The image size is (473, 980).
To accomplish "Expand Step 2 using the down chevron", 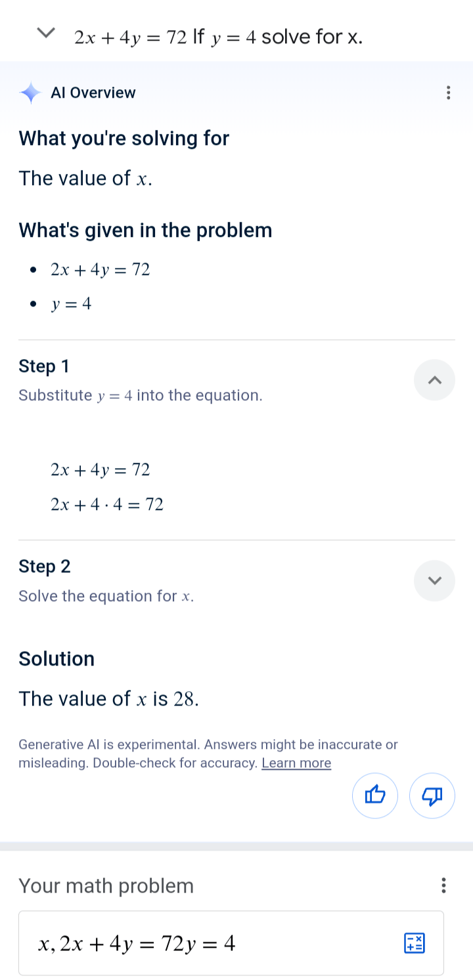I will [434, 581].
